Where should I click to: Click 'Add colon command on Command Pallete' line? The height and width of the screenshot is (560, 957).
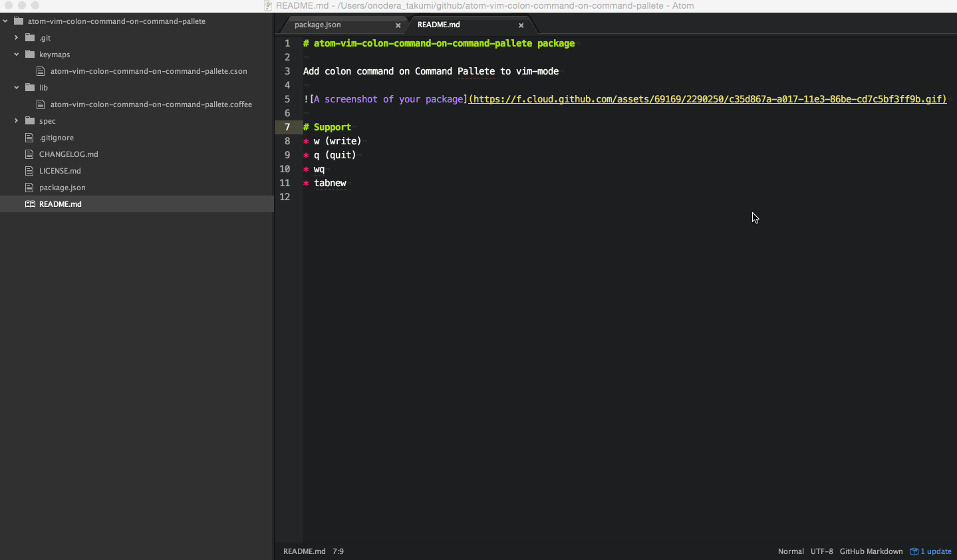(431, 71)
